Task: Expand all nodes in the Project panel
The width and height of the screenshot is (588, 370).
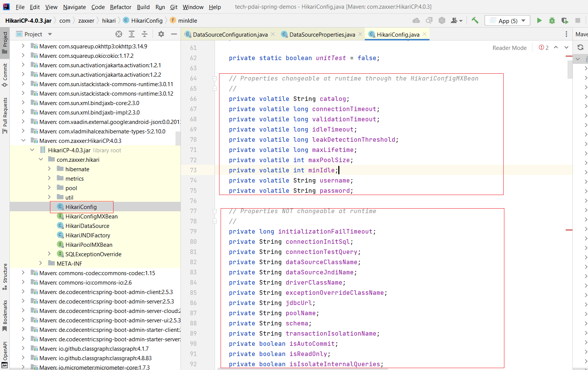Action: click(132, 34)
